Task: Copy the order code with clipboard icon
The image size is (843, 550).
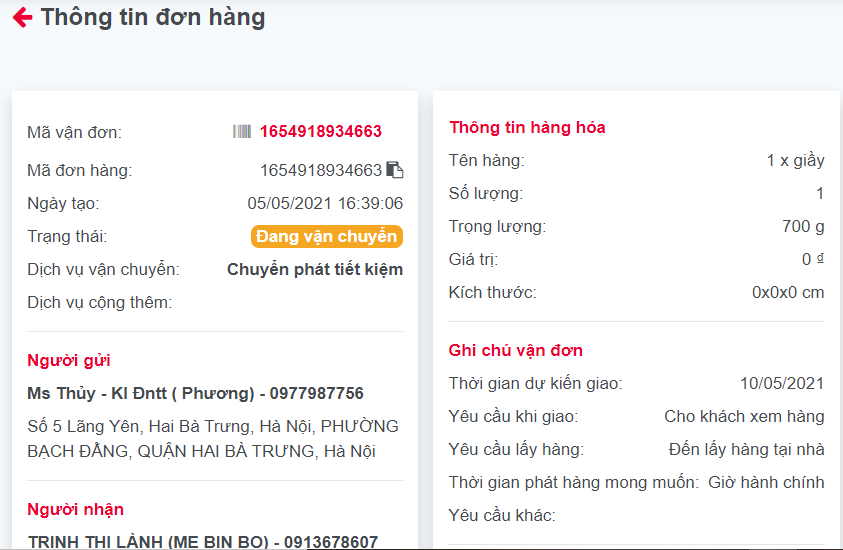Action: pyautogui.click(x=395, y=170)
